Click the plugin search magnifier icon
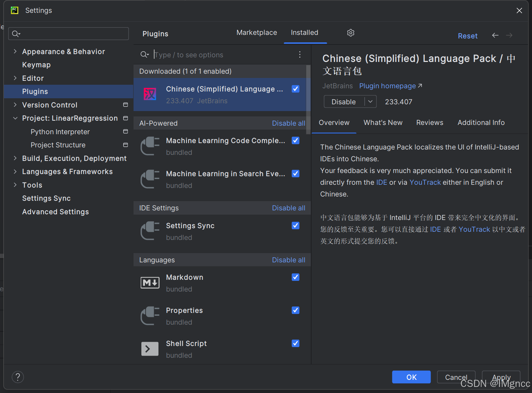The image size is (532, 393). coord(144,54)
